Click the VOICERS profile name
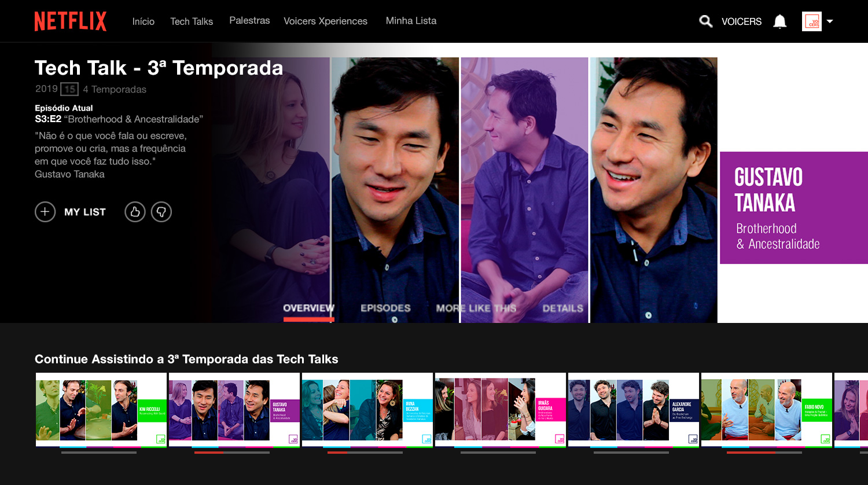The image size is (868, 485). (741, 21)
